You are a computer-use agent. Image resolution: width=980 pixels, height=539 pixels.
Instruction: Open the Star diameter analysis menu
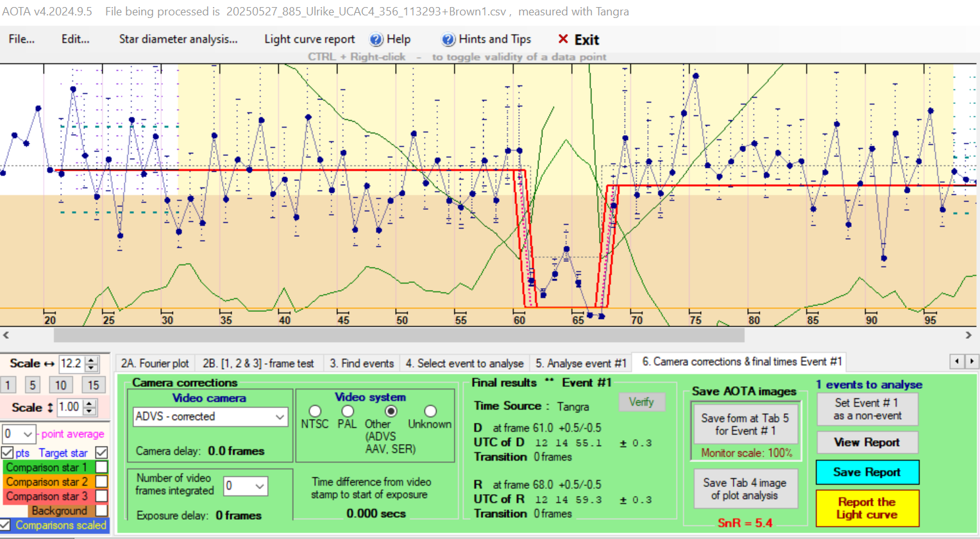(x=178, y=39)
